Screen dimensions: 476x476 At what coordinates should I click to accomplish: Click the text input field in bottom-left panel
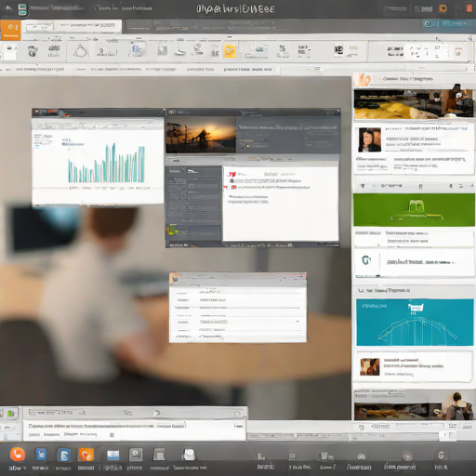tap(134, 430)
